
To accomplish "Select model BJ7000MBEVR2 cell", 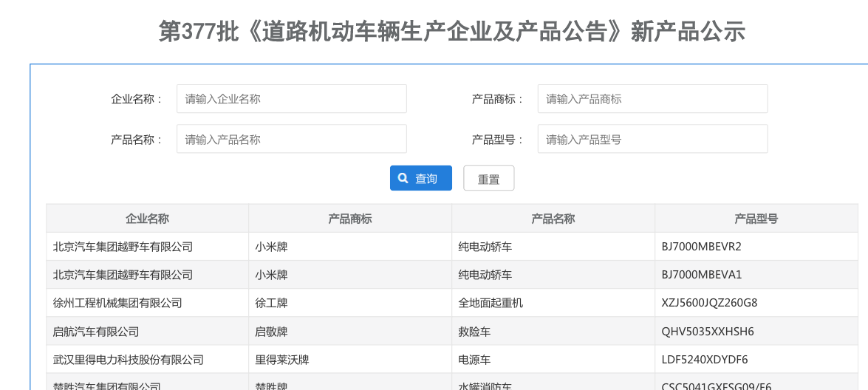I will 701,247.
